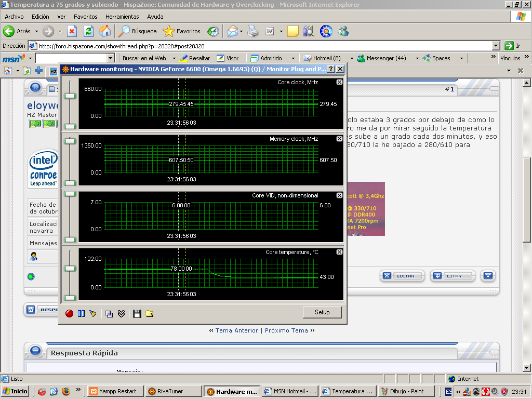
Task: Hide the Memory clock graph
Action: point(339,139)
